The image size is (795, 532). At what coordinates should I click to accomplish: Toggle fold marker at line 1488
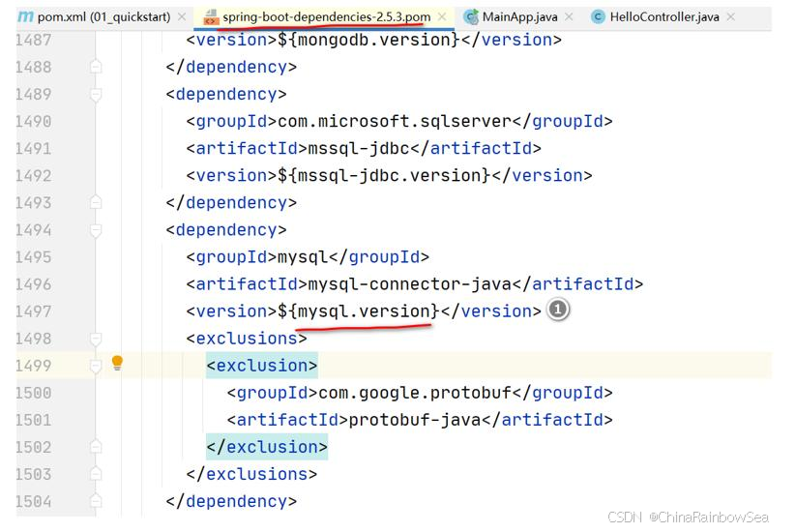(x=96, y=67)
